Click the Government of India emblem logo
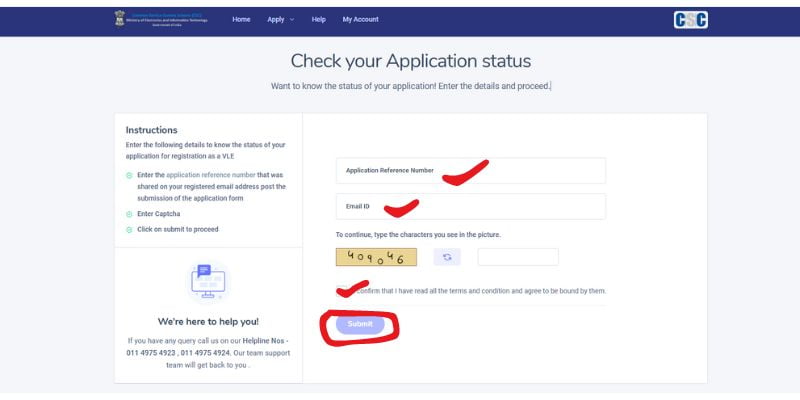Viewport: 800px width, 400px height. tap(120, 19)
